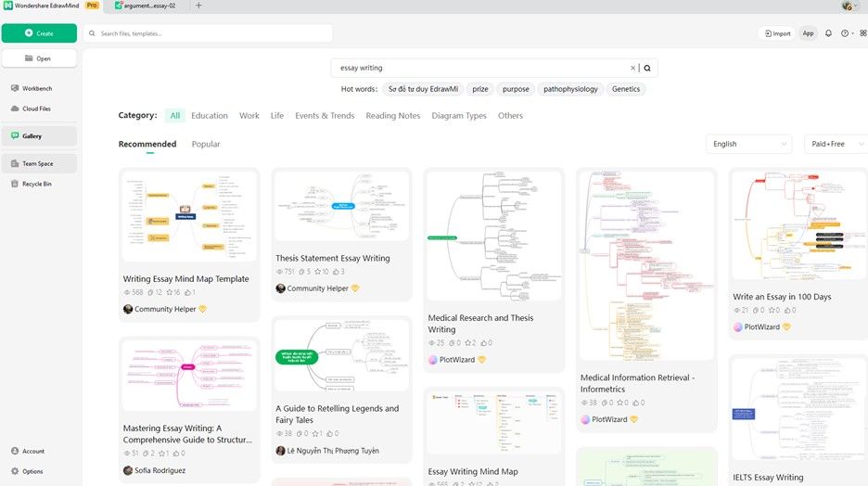The image size is (868, 486).
Task: Open notifications bell icon
Action: [x=828, y=33]
